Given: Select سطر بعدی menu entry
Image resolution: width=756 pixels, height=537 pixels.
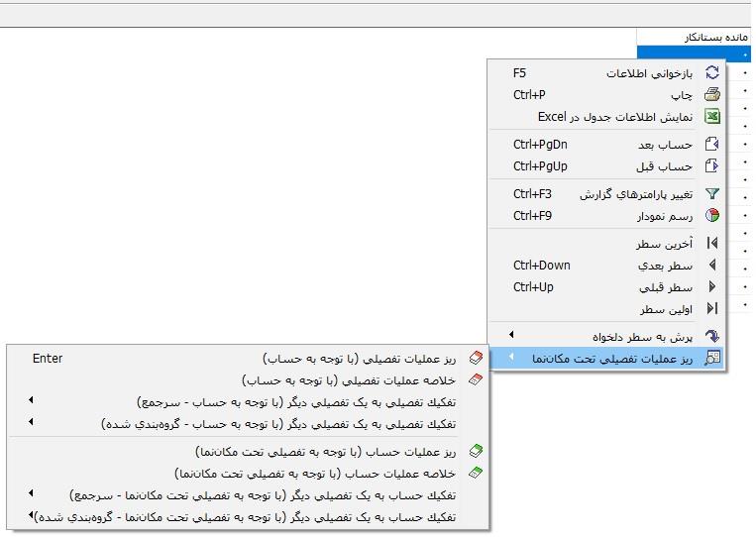Looking at the screenshot, I should pos(664,266).
